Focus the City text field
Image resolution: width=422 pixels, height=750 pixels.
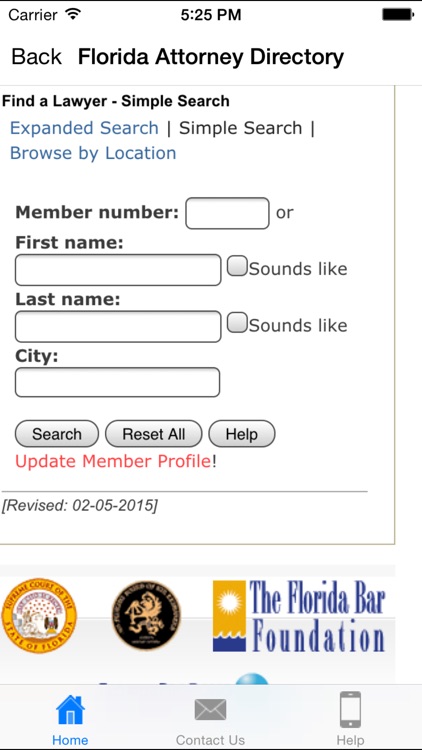point(118,382)
